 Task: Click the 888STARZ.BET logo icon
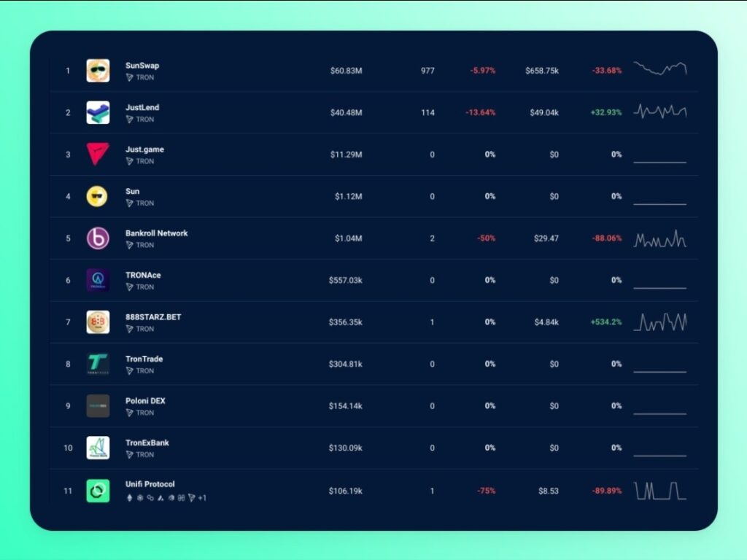tap(98, 322)
